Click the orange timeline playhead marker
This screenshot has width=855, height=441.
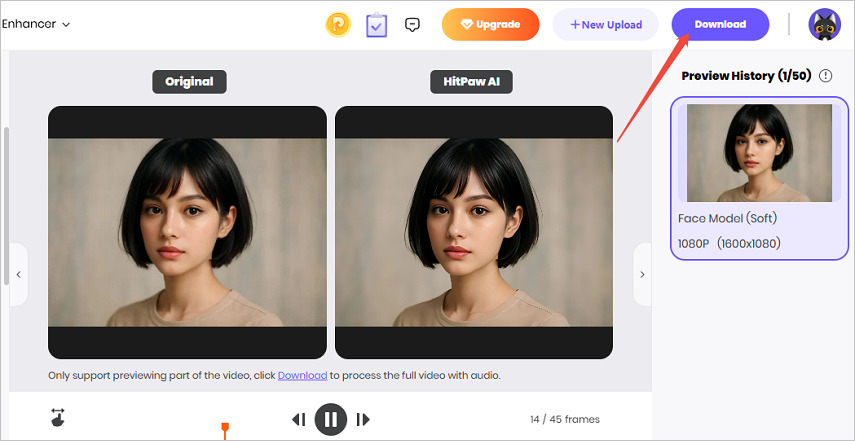(x=224, y=430)
